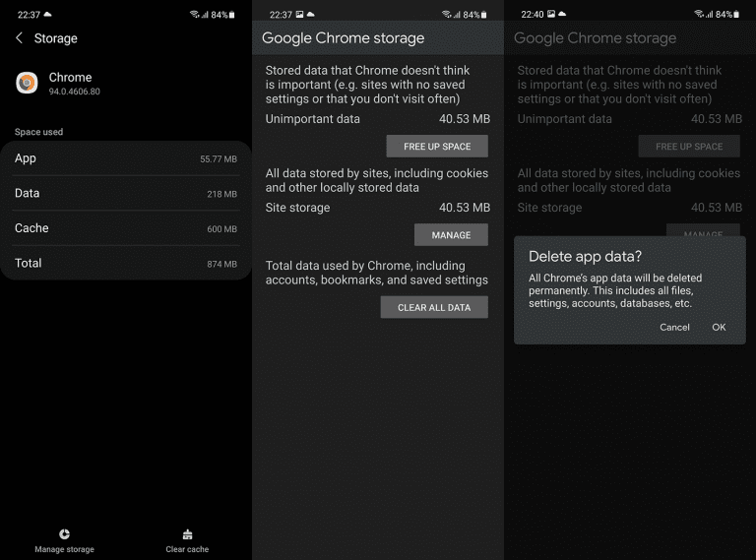Screen dimensions: 756x560
Task: Confirm deletion with OK in dialog
Action: 719,327
